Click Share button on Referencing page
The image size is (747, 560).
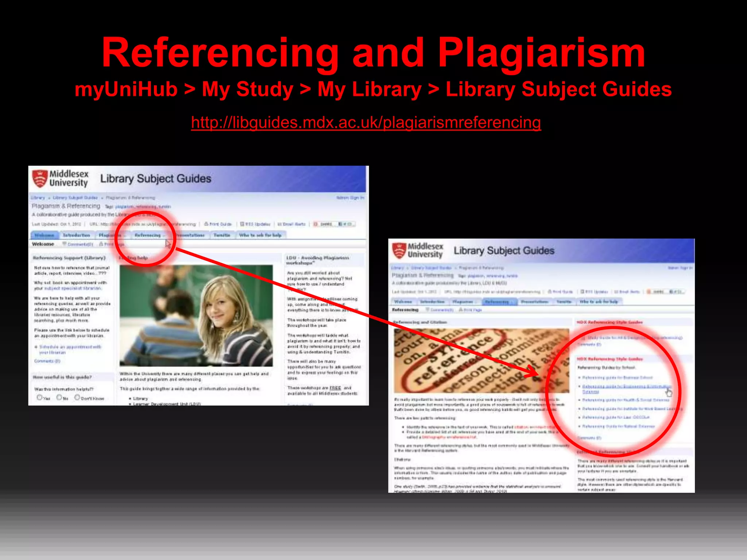666,292
